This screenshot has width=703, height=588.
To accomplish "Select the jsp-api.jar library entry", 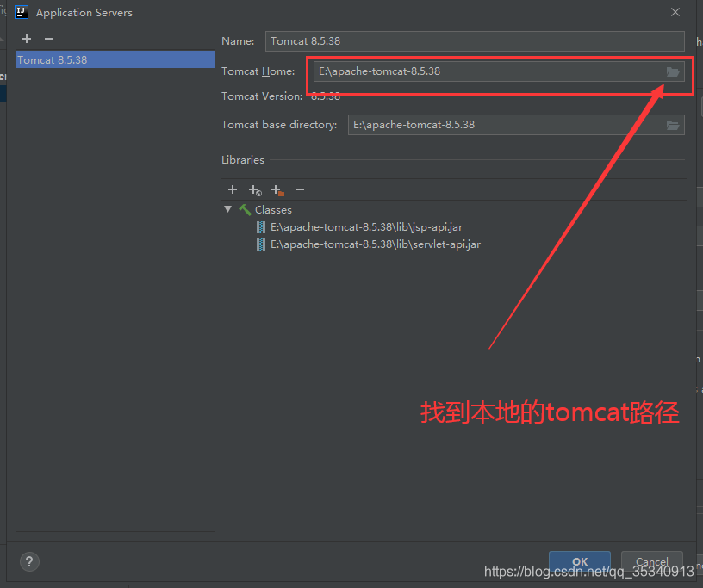I will pyautogui.click(x=366, y=227).
